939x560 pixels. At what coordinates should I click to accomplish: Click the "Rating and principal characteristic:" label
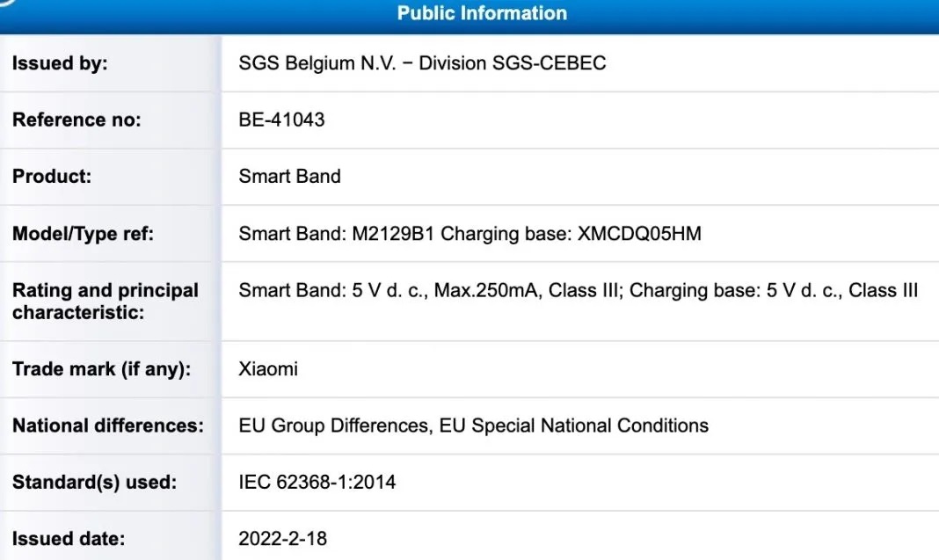106,301
